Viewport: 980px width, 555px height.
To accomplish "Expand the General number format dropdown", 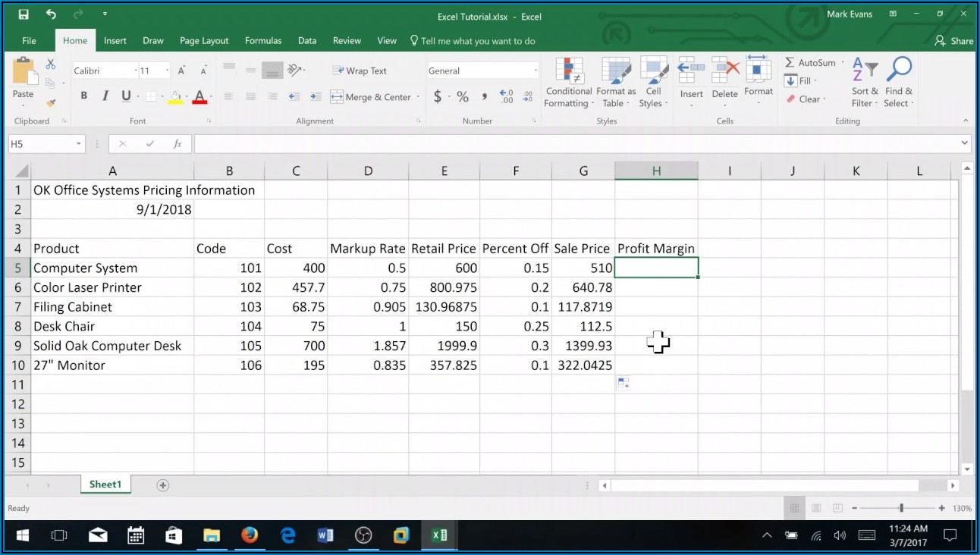I will point(535,71).
